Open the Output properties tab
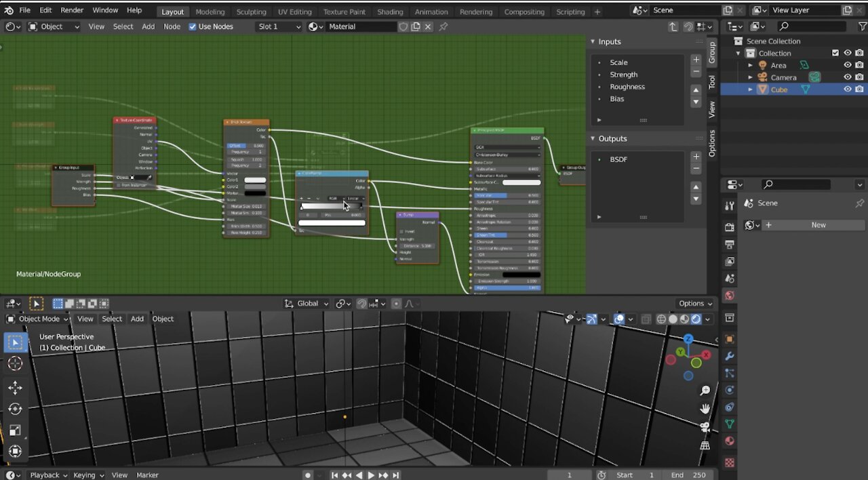868x480 pixels. pyautogui.click(x=730, y=244)
